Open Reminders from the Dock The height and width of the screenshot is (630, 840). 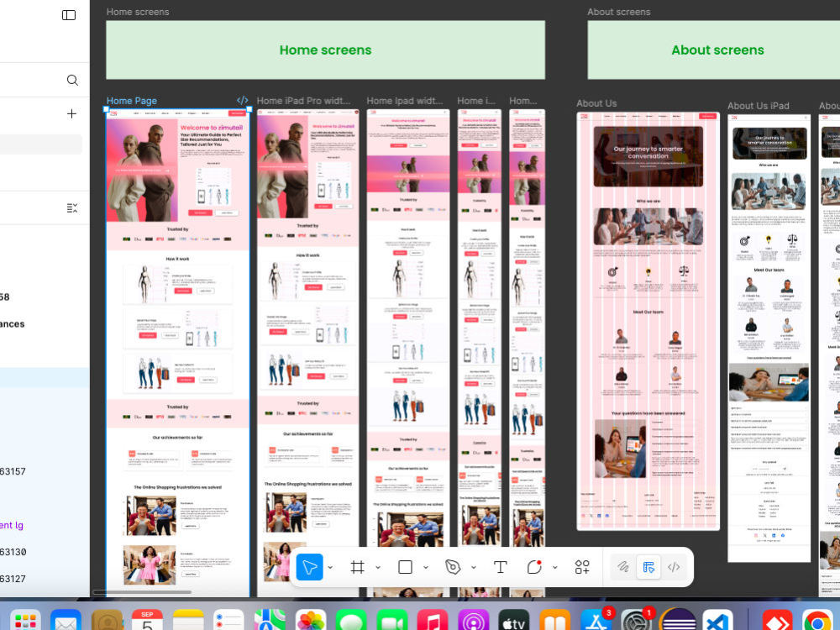click(228, 622)
